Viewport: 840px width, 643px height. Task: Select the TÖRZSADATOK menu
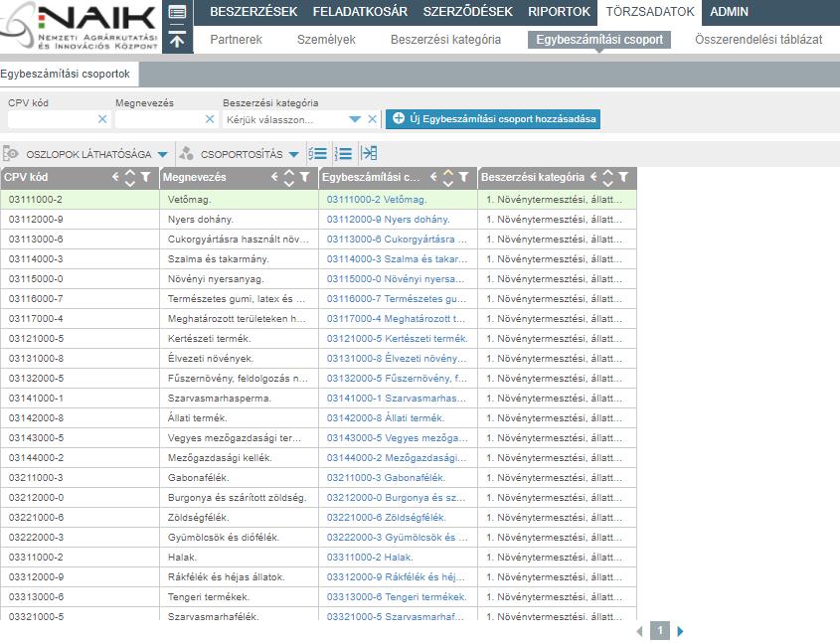pos(650,11)
